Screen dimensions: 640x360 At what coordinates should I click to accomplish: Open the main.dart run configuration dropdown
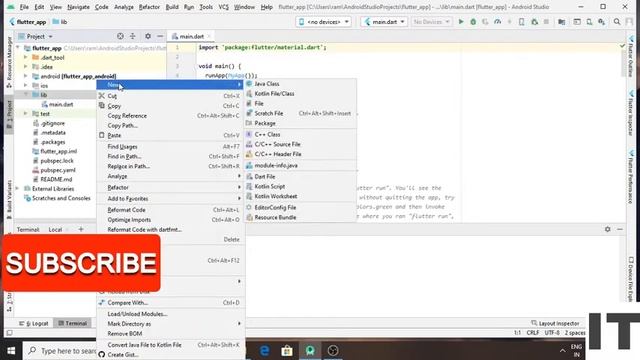(384, 22)
